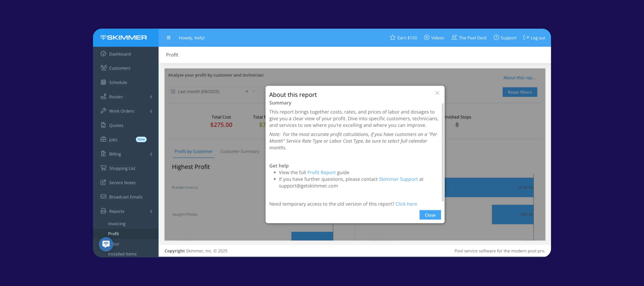This screenshot has width=644, height=286.
Task: Switch to Customer Summary tab
Action: click(239, 151)
